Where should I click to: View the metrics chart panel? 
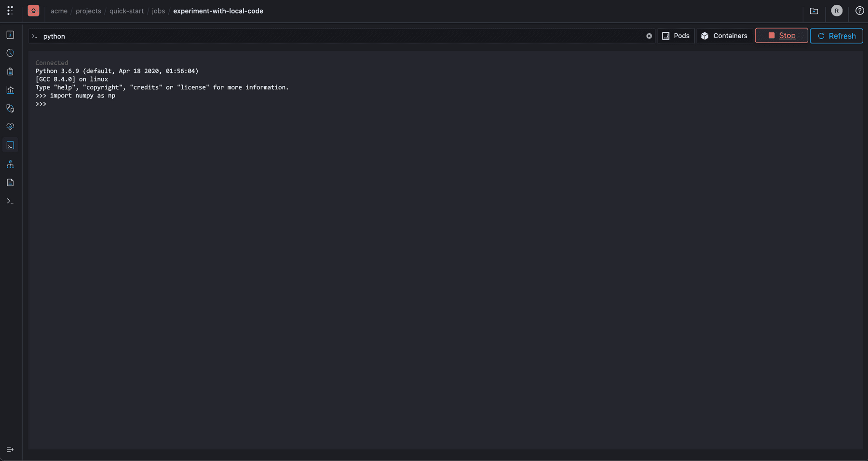click(10, 90)
